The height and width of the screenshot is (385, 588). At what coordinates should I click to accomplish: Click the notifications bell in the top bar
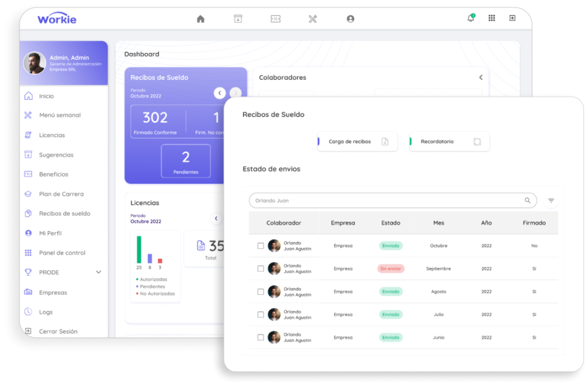point(470,18)
